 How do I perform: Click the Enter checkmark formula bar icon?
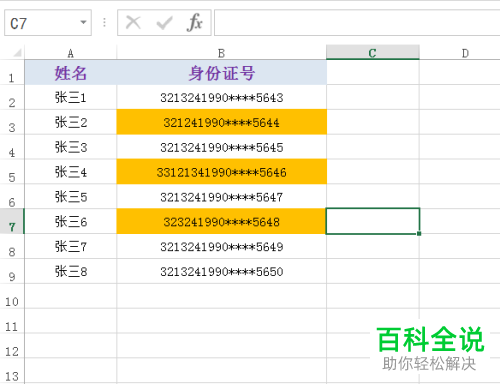(x=164, y=23)
